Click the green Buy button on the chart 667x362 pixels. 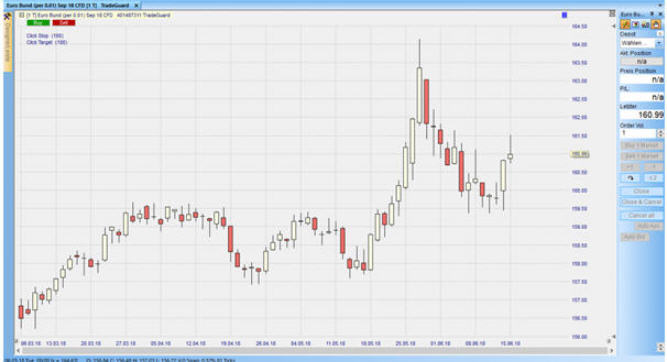coord(38,23)
